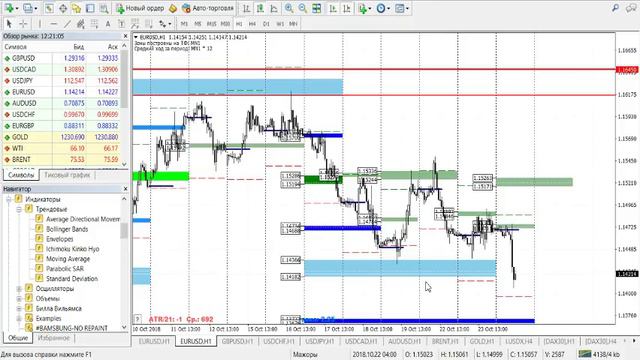The height and width of the screenshot is (360, 640).
Task: Open the GOLD,H1 chart tab
Action: [x=482, y=341]
